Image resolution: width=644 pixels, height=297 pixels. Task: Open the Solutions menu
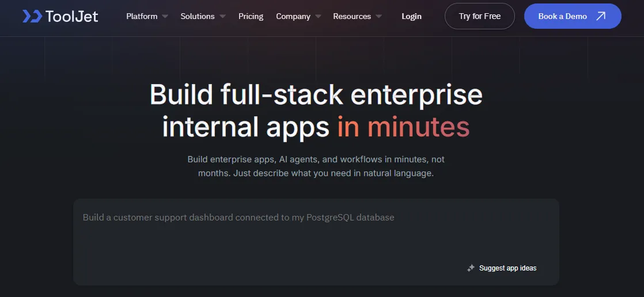[198, 17]
